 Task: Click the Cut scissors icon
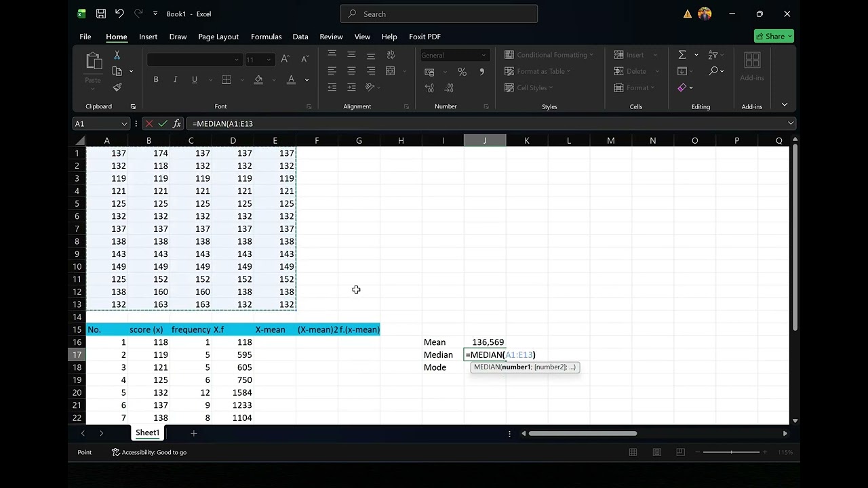pos(117,56)
